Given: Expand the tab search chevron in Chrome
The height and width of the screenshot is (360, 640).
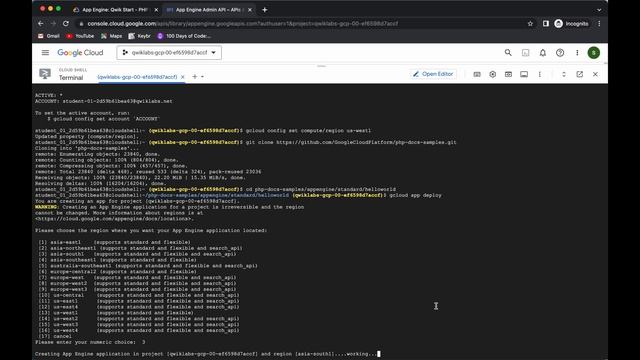Looking at the screenshot, I should 599,10.
